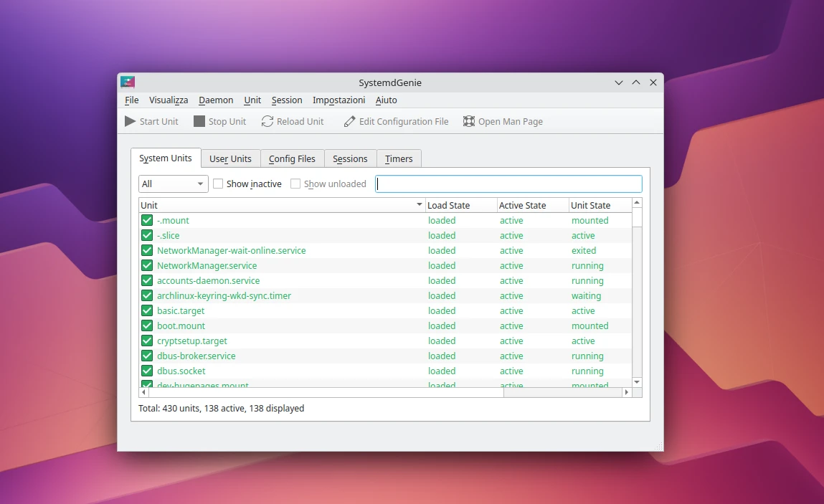This screenshot has height=504, width=824.
Task: Select the dbus-broker.service row
Action: coord(196,356)
